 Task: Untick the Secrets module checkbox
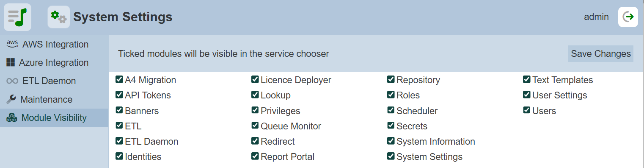tap(391, 126)
